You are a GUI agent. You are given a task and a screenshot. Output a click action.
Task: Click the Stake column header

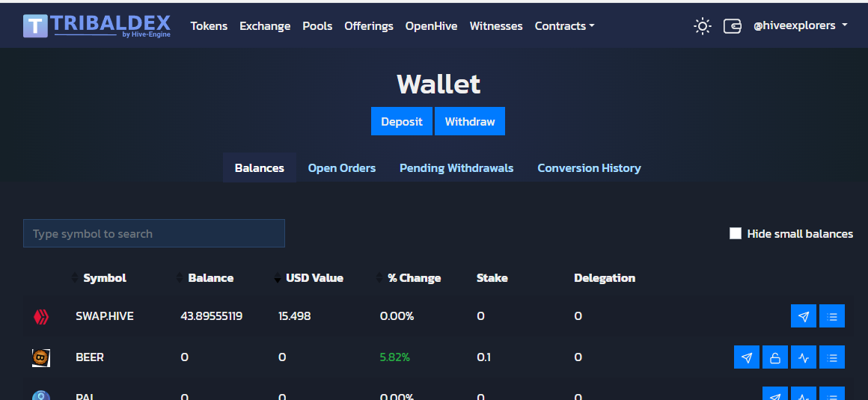click(492, 277)
